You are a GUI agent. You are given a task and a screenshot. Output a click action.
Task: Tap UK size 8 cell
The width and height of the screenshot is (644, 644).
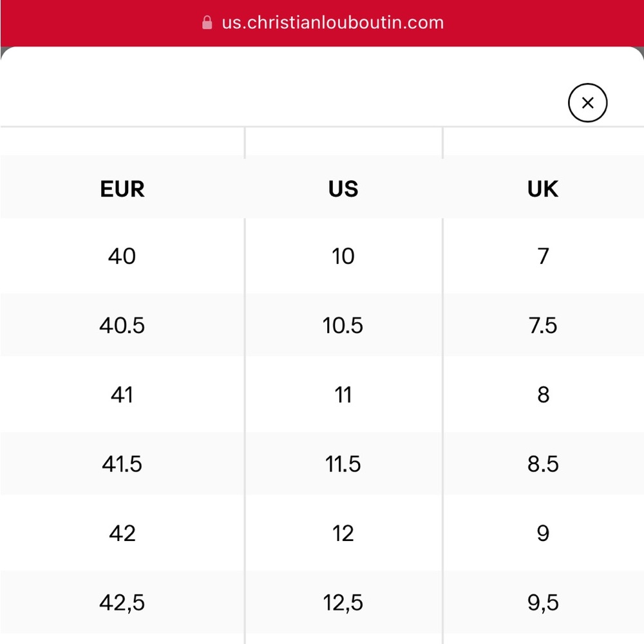pos(543,395)
